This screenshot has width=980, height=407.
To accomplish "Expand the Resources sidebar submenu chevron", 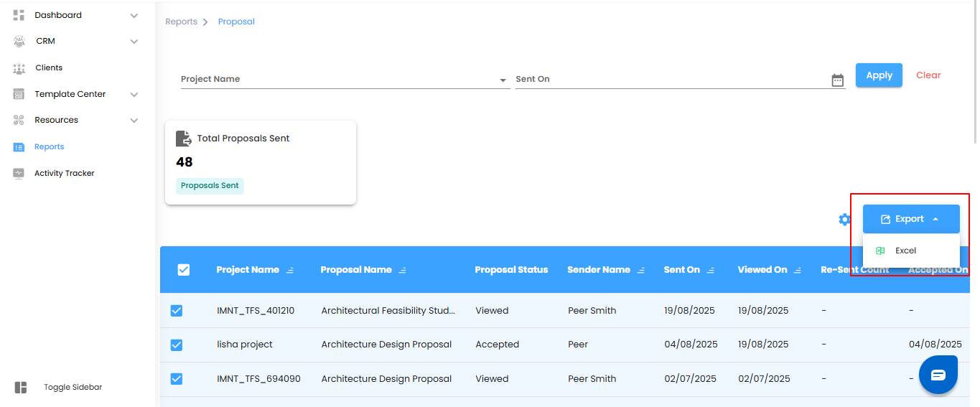I will coord(134,121).
